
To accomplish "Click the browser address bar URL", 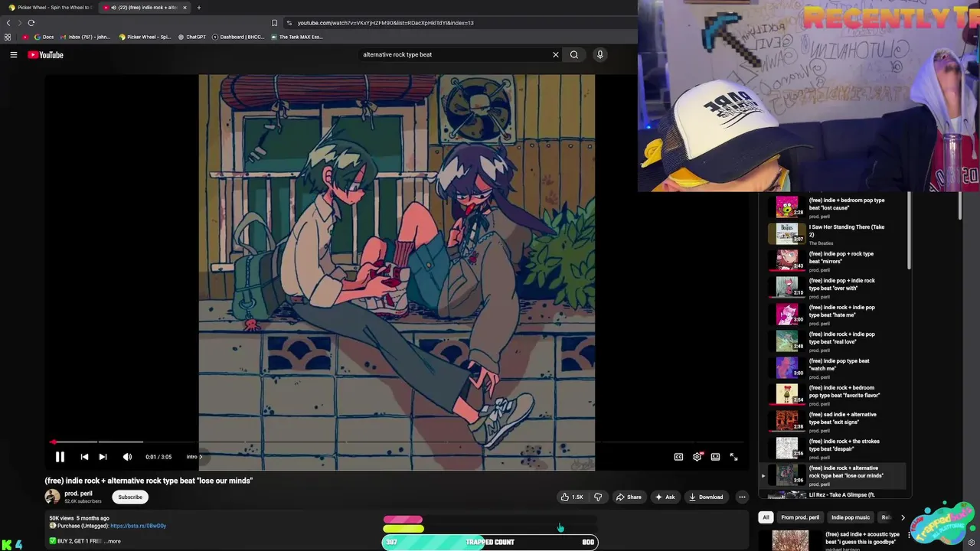I will click(x=385, y=23).
